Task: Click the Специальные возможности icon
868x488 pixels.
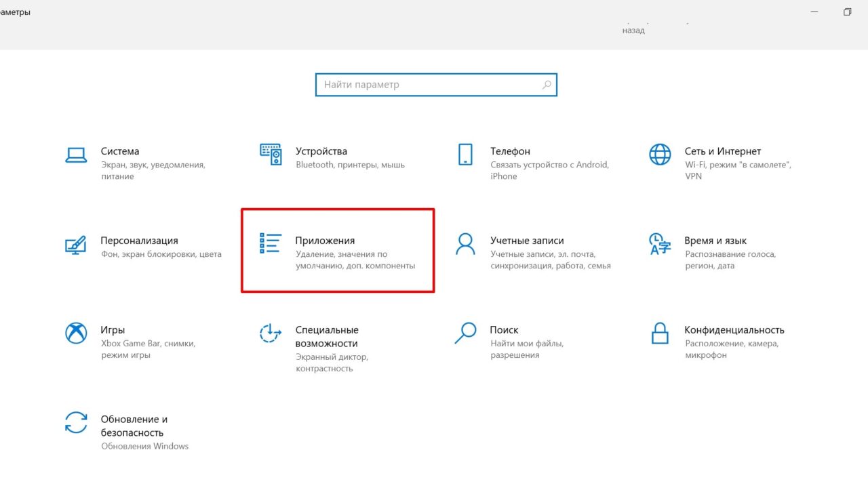Action: tap(271, 333)
